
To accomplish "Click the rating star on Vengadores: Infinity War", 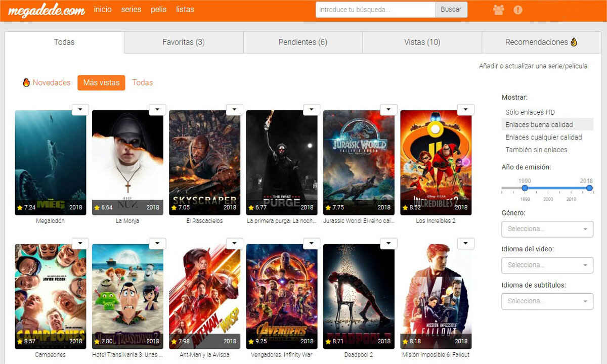I will [251, 341].
